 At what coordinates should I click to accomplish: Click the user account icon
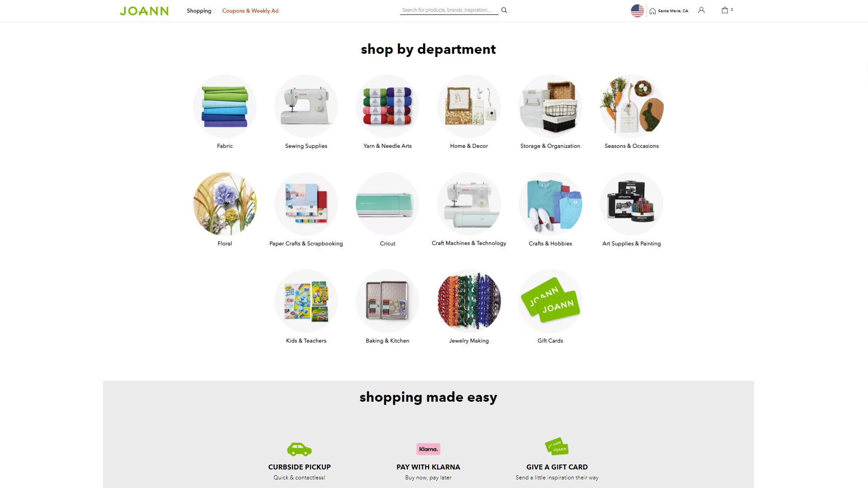(x=701, y=10)
